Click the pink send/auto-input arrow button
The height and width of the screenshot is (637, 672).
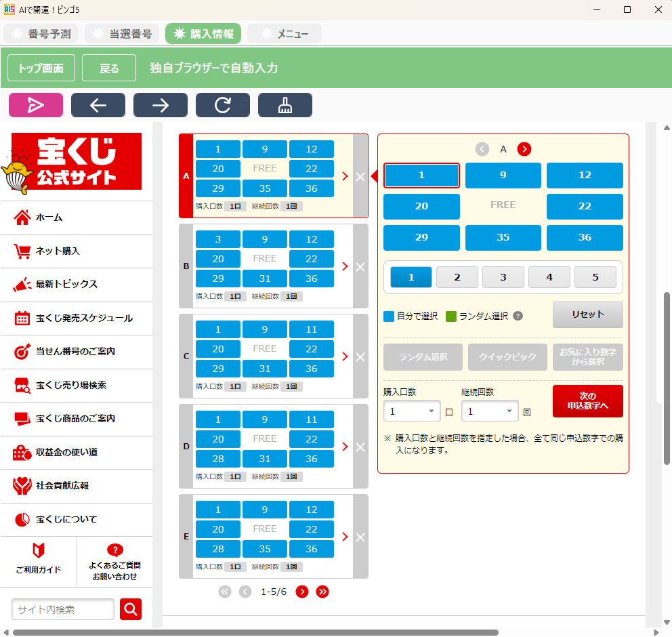coord(36,105)
